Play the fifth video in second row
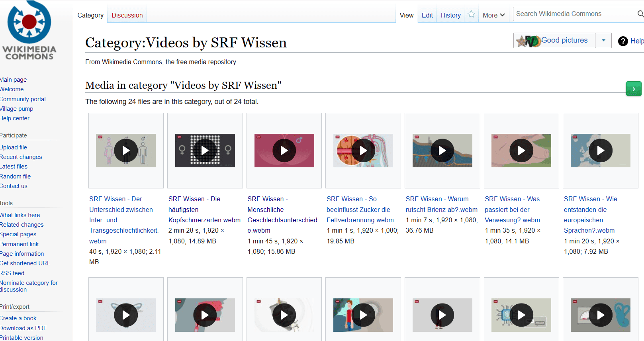 click(442, 315)
